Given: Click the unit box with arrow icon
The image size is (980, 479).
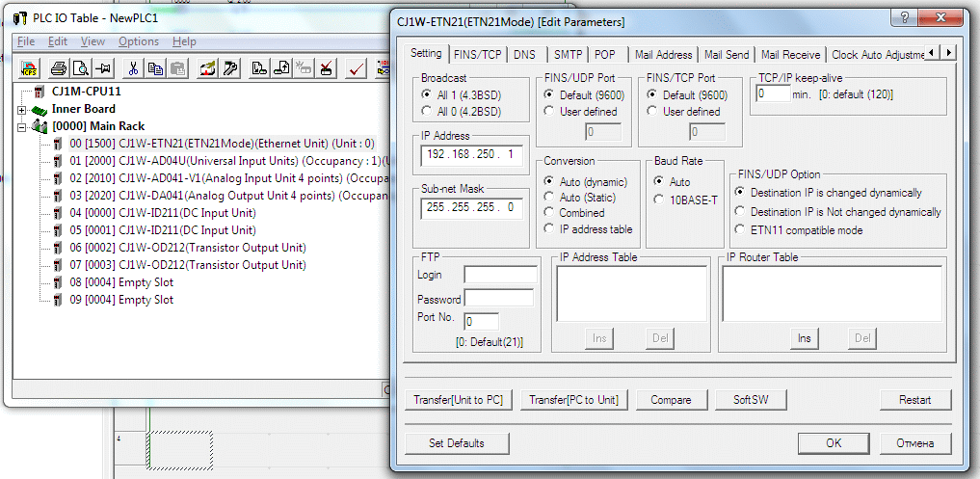Looking at the screenshot, I should pos(207,68).
